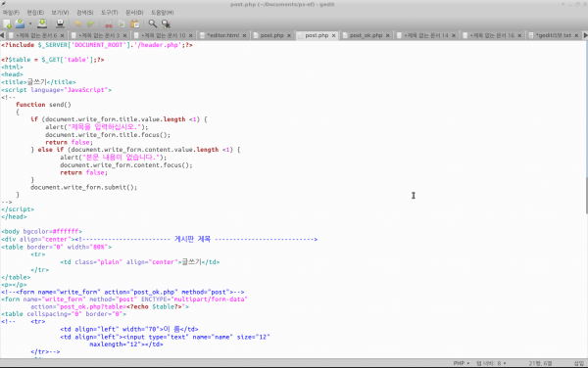Click the Redo toolbar icon

(91, 23)
